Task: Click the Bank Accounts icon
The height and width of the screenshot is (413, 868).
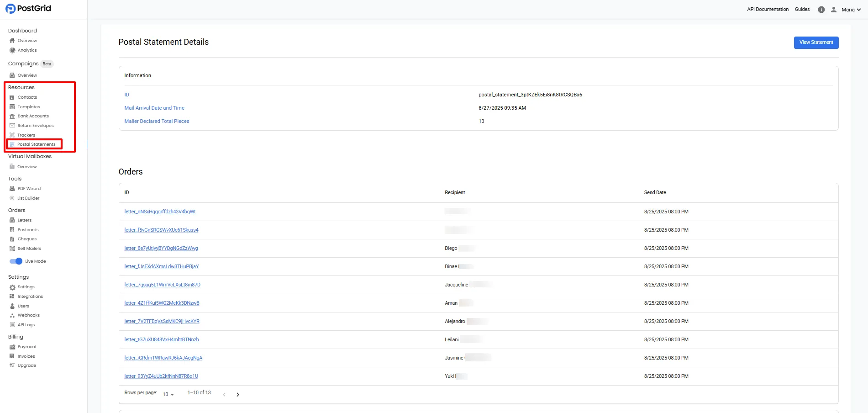Action: (12, 116)
